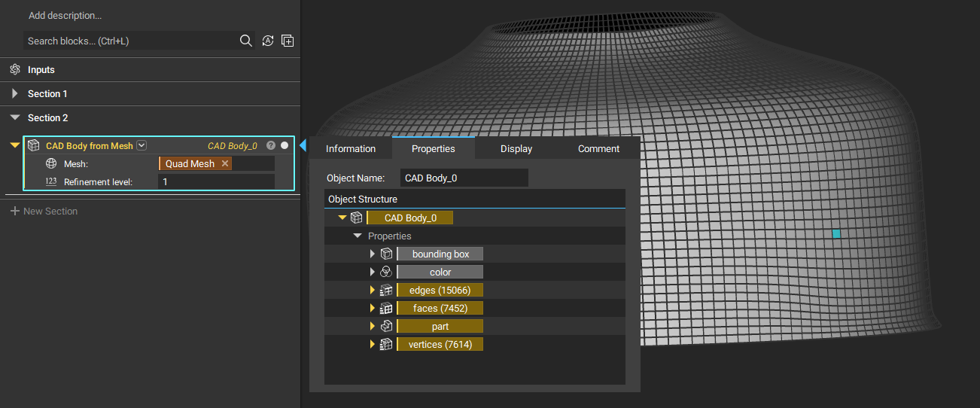Viewport: 980px width, 408px height.
Task: Open the CAD Body from Mesh dropdown
Action: [142, 145]
